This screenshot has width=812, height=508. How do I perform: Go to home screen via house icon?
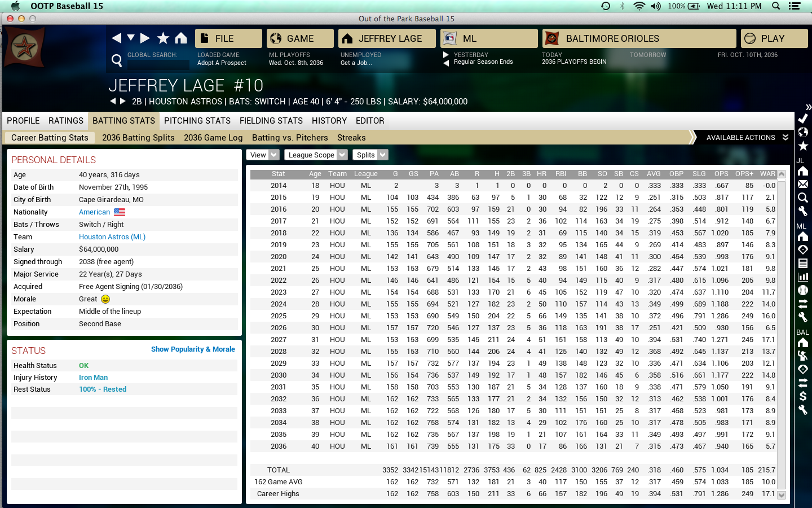click(x=181, y=38)
